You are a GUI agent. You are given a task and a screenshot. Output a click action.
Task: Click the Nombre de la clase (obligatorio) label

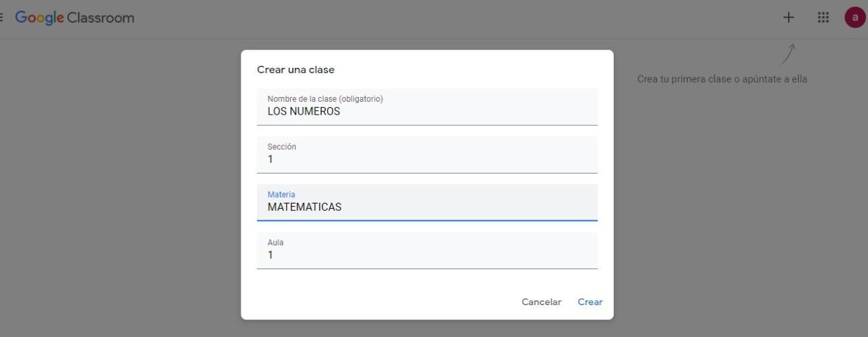[325, 99]
